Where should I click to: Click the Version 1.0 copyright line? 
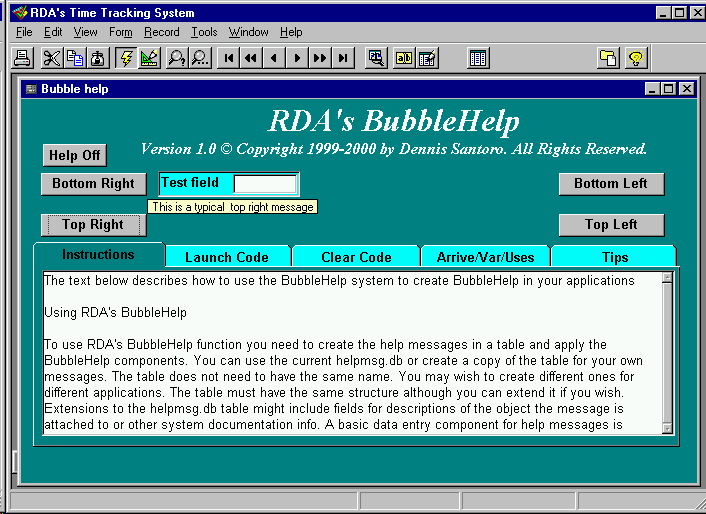point(394,149)
